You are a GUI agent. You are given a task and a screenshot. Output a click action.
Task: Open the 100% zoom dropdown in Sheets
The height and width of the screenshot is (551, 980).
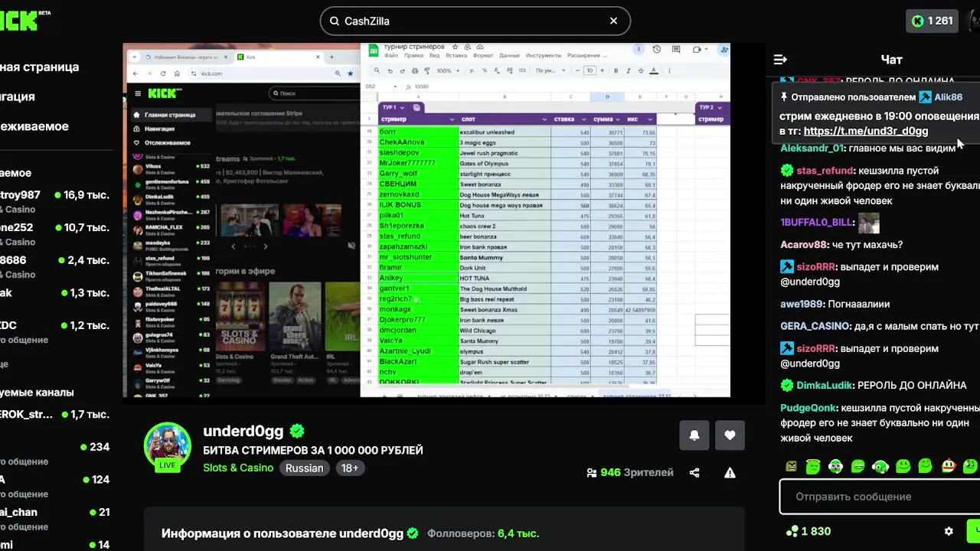point(449,70)
